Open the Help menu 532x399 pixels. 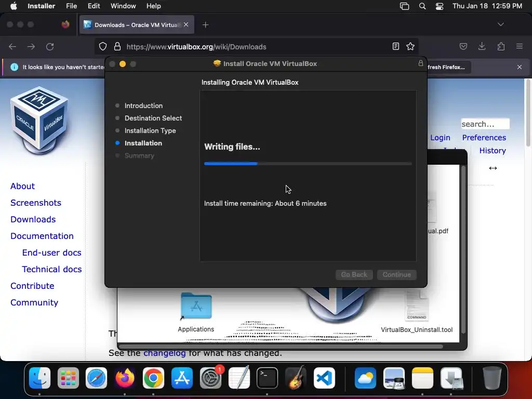click(x=153, y=6)
